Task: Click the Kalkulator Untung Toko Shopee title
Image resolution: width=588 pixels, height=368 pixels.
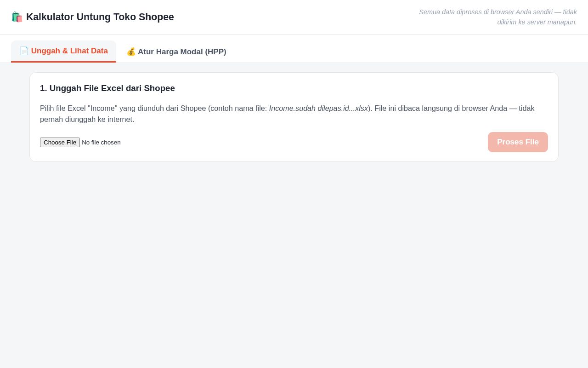Action: point(100,17)
